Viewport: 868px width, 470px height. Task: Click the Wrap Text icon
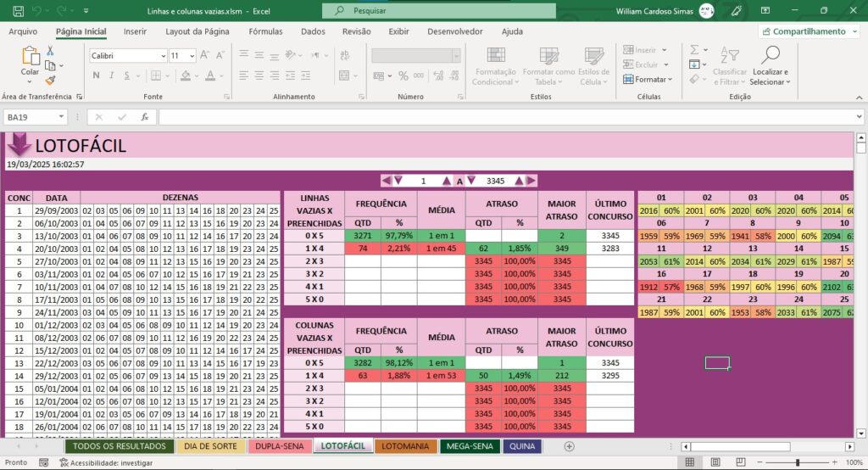pyautogui.click(x=345, y=55)
